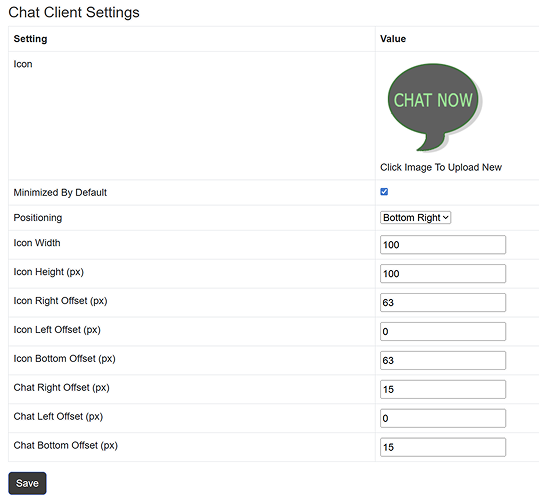
Task: Focus the Icon Height (px) input field
Action: click(443, 274)
